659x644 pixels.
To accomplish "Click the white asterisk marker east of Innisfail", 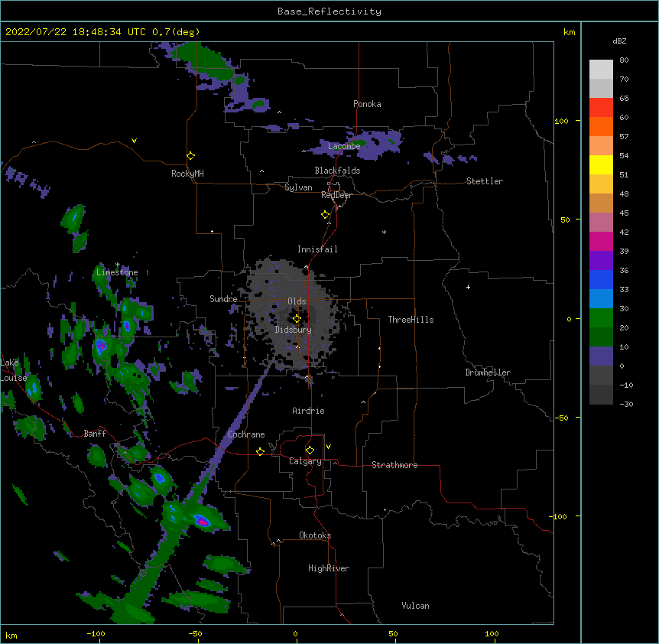I will coord(384,232).
